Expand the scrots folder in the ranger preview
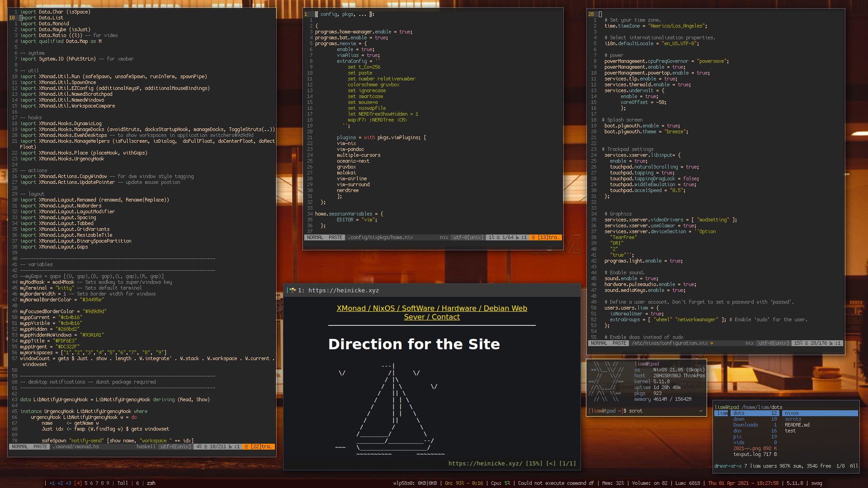This screenshot has width=868, height=488. point(793,419)
